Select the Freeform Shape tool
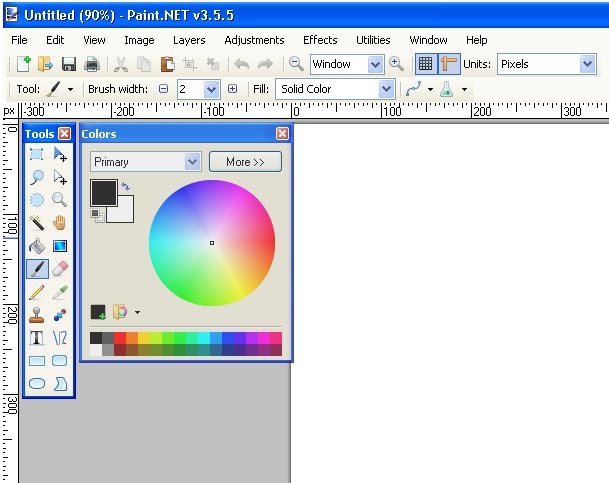Image resolution: width=609 pixels, height=483 pixels. click(60, 384)
